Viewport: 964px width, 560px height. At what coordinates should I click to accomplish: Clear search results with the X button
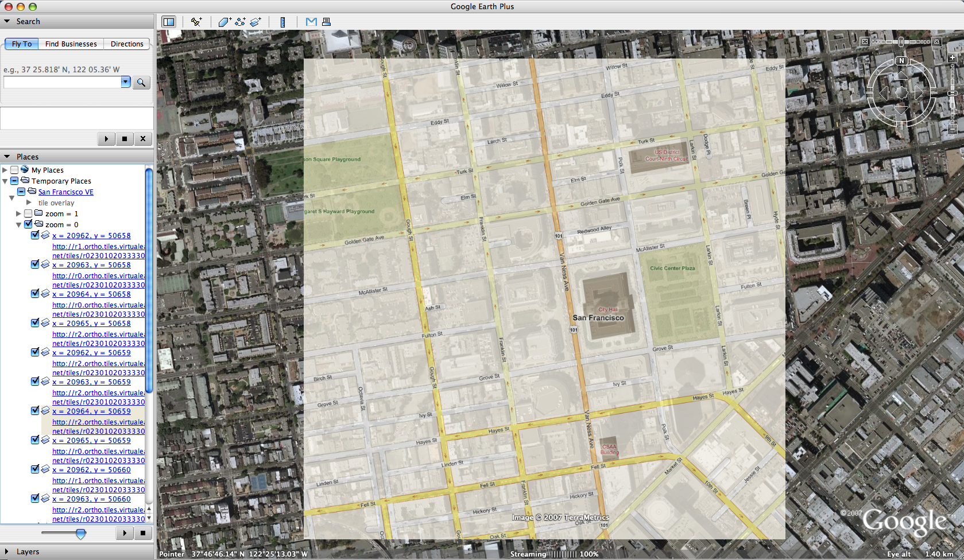coord(143,138)
